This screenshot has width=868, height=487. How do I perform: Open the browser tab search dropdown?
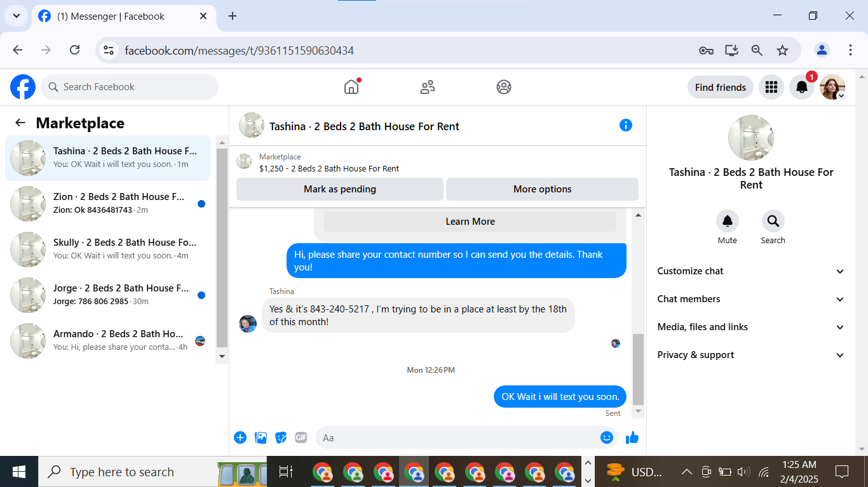pyautogui.click(x=16, y=16)
